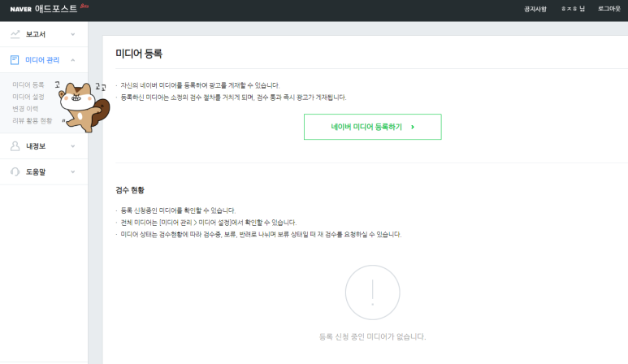The image size is (628, 364).
Task: Click the 미디어 등록 page heading
Action: 139,54
